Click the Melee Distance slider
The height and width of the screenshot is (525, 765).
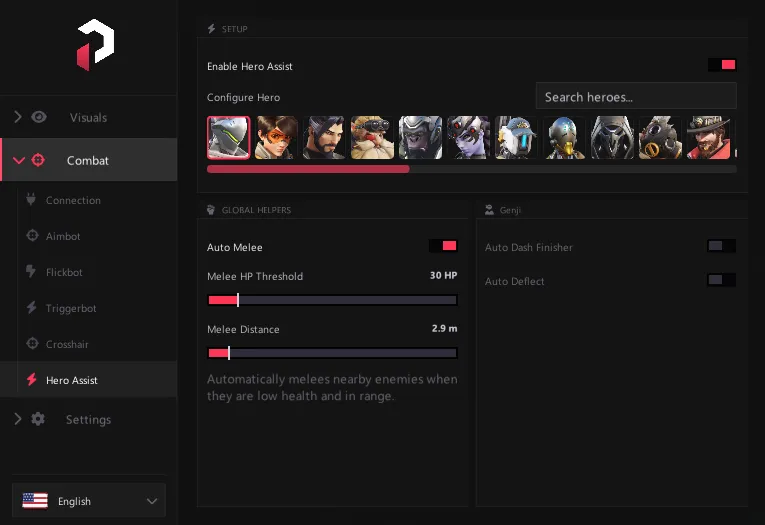point(332,353)
